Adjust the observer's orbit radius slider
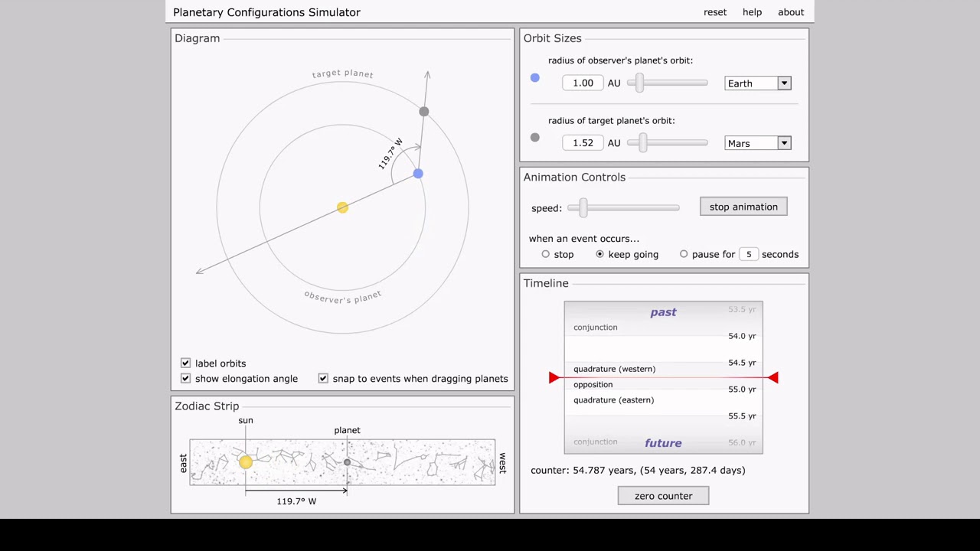 tap(639, 83)
